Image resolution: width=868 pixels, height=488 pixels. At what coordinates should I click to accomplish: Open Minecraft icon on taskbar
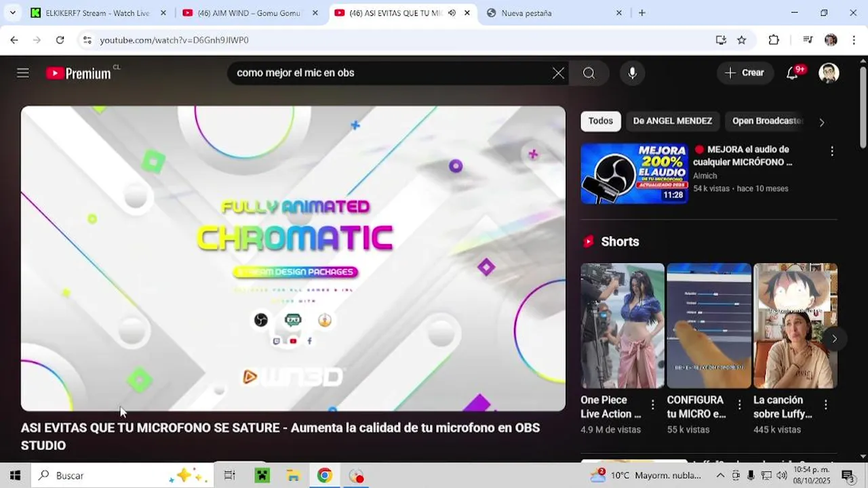262,475
